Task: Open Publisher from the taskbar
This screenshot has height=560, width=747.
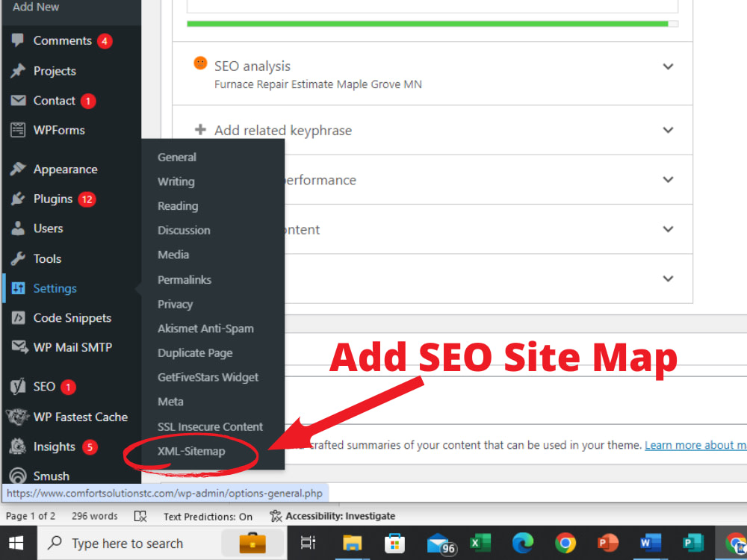Action: 693,543
